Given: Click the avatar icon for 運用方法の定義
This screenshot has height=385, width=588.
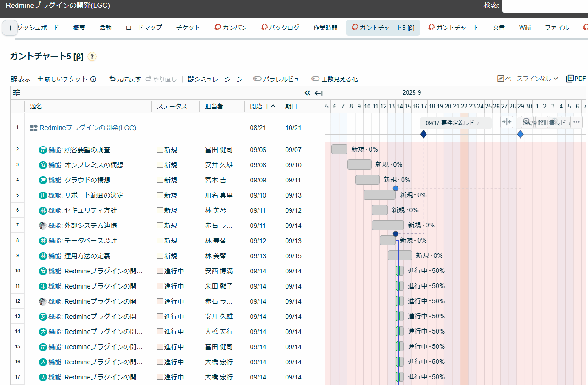Looking at the screenshot, I should click(43, 256).
